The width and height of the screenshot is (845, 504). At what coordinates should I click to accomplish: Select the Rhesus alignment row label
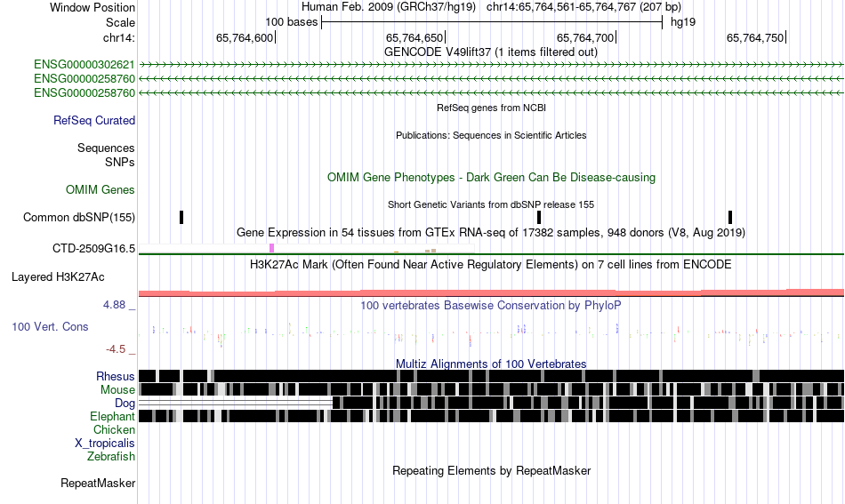pyautogui.click(x=116, y=376)
